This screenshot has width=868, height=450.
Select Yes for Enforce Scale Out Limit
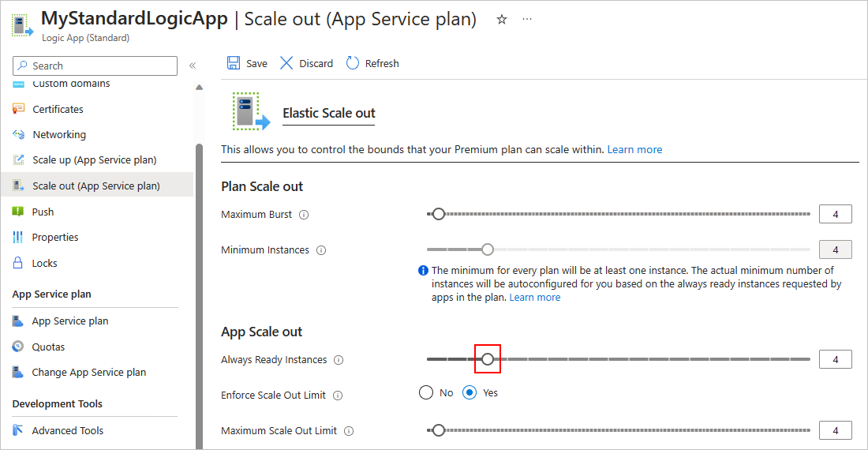(x=470, y=392)
